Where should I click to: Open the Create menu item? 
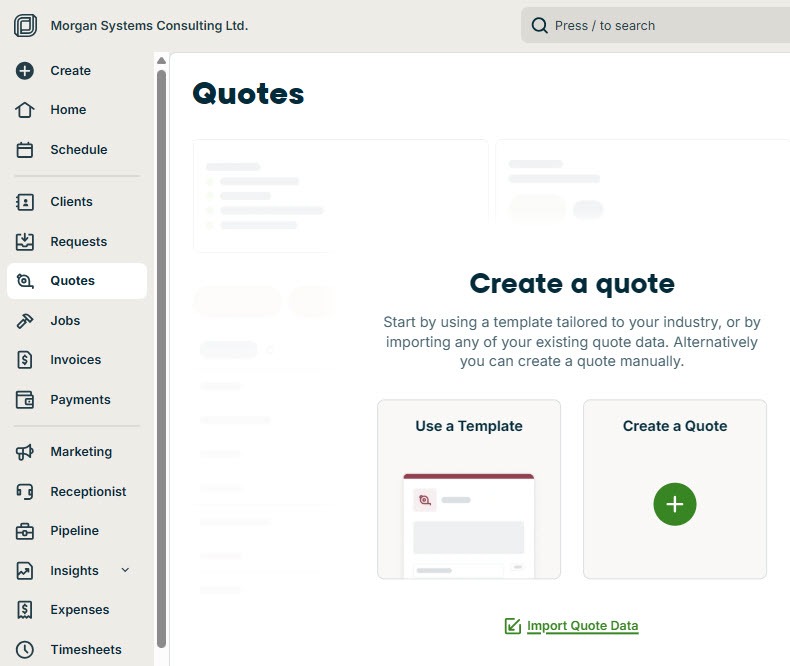pyautogui.click(x=71, y=71)
